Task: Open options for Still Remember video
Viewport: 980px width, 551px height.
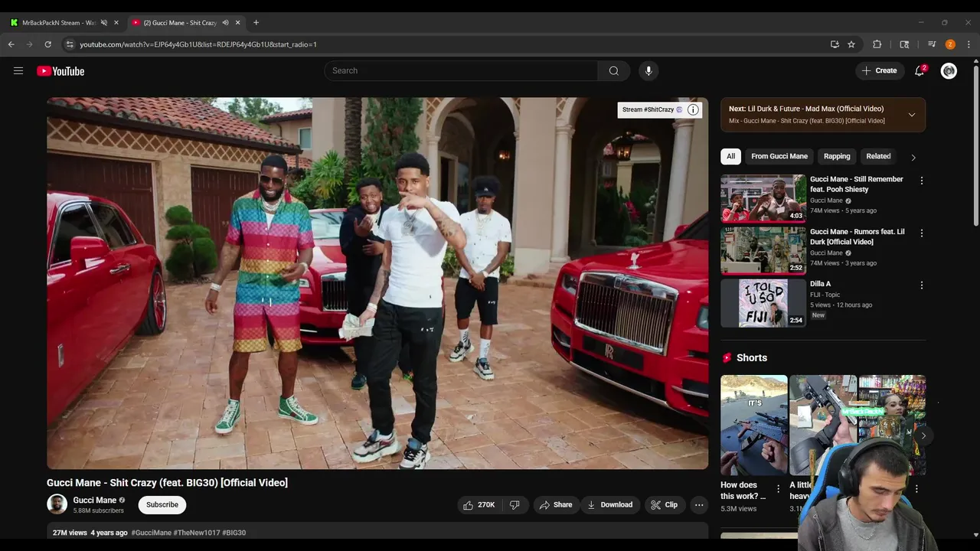Action: pyautogui.click(x=922, y=181)
